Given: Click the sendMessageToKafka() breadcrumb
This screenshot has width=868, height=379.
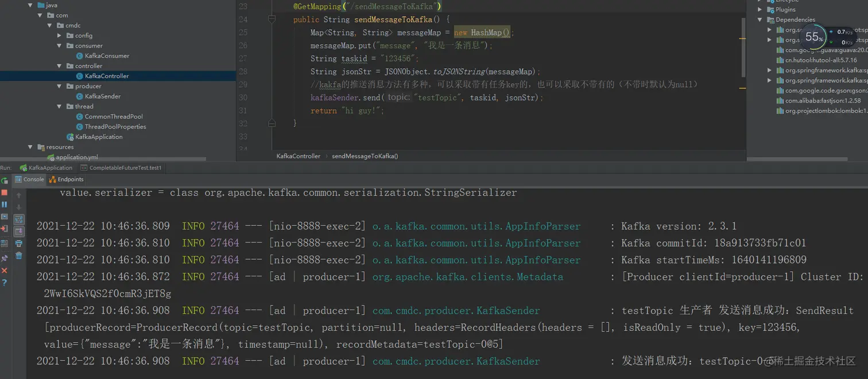Looking at the screenshot, I should 365,156.
